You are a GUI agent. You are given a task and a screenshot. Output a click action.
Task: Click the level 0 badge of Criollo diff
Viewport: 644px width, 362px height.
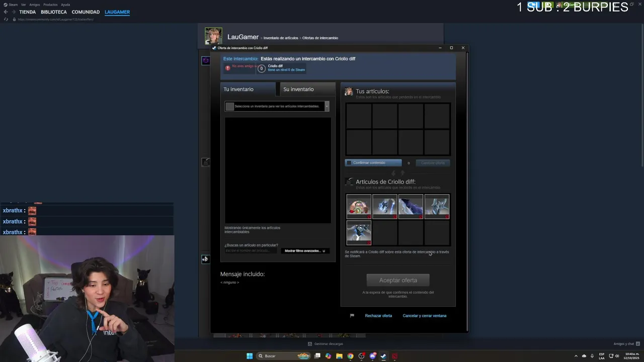[x=261, y=68]
